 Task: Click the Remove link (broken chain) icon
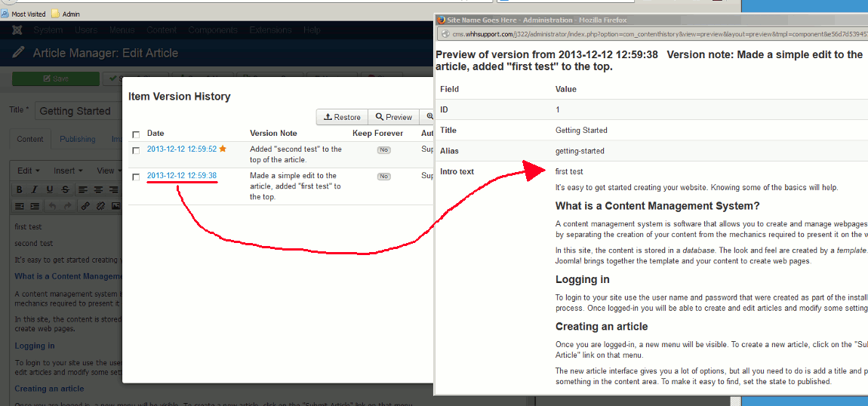100,206
